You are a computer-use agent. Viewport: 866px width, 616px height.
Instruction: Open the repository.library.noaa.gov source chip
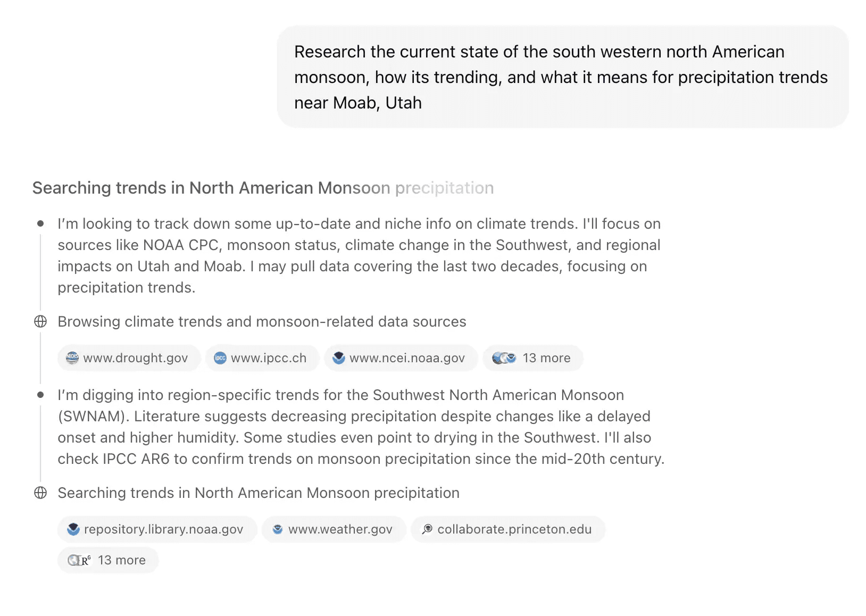(157, 529)
